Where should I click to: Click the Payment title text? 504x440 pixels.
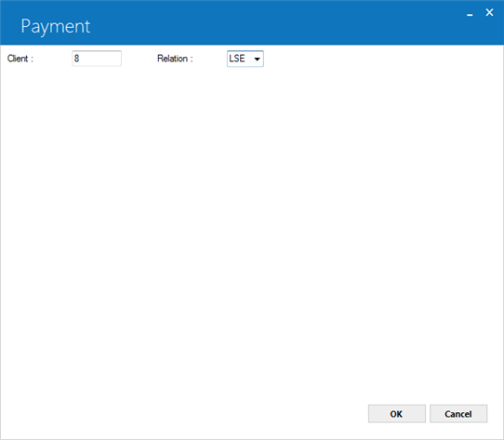[x=56, y=26]
